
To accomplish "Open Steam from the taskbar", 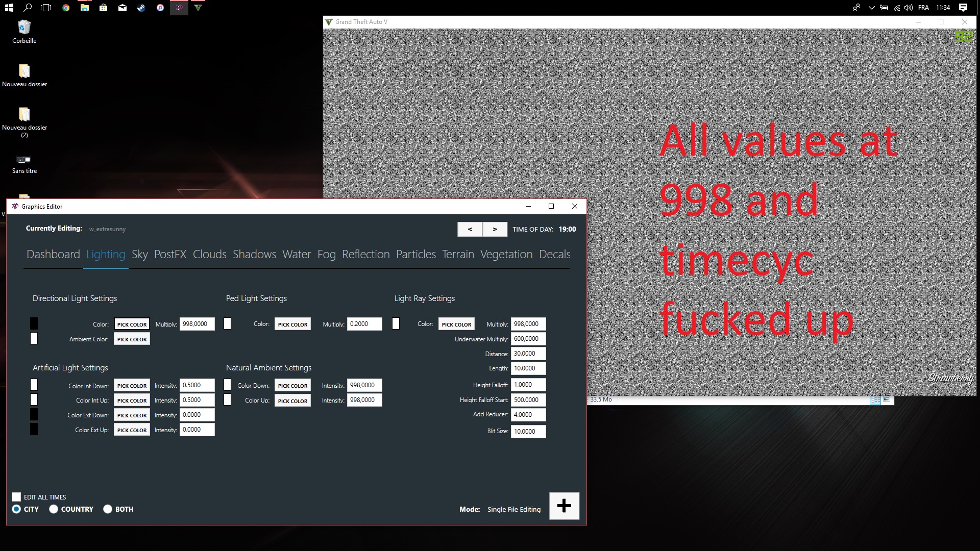I will pyautogui.click(x=141, y=8).
